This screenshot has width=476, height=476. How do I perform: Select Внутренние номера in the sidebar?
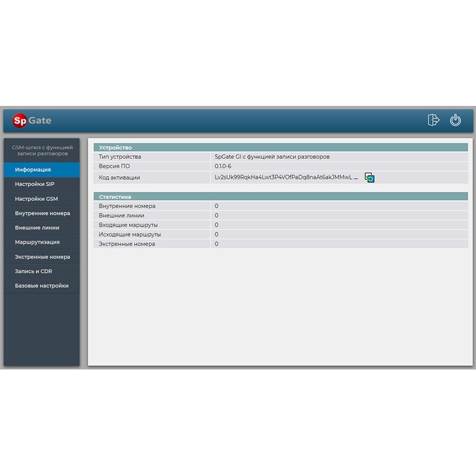coord(42,213)
